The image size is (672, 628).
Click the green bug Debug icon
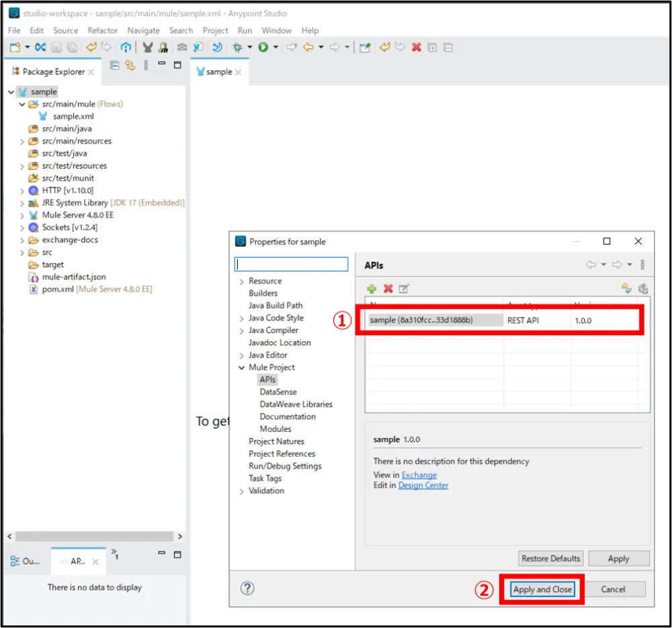tap(237, 48)
